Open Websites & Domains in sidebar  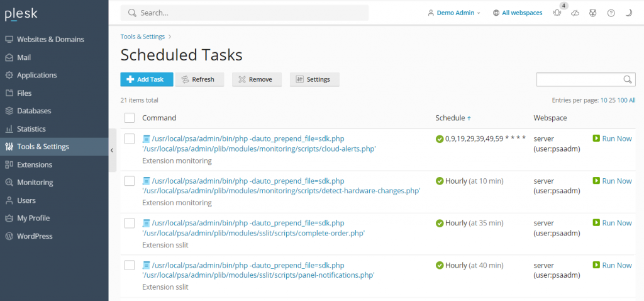click(x=50, y=39)
